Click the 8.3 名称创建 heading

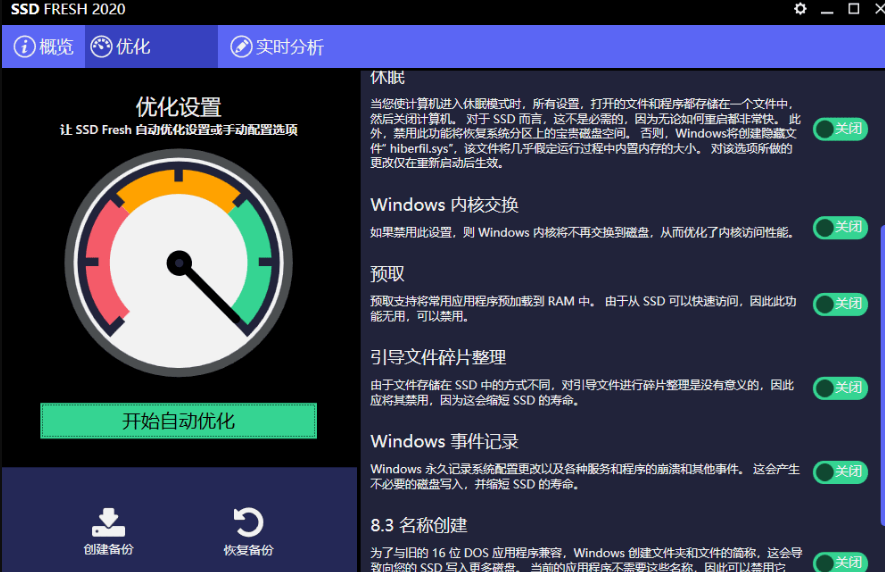pyautogui.click(x=419, y=525)
